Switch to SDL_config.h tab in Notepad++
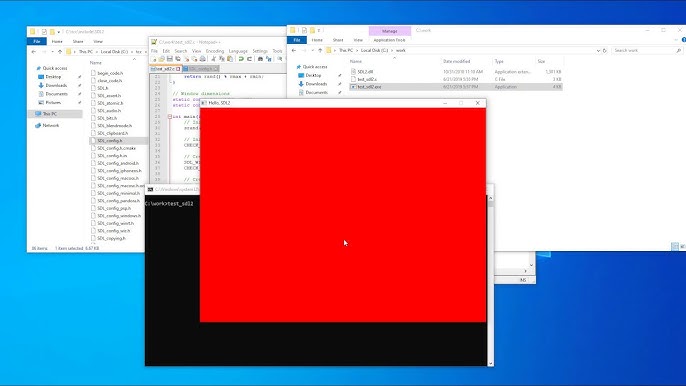This screenshot has height=386, width=686. 201,69
